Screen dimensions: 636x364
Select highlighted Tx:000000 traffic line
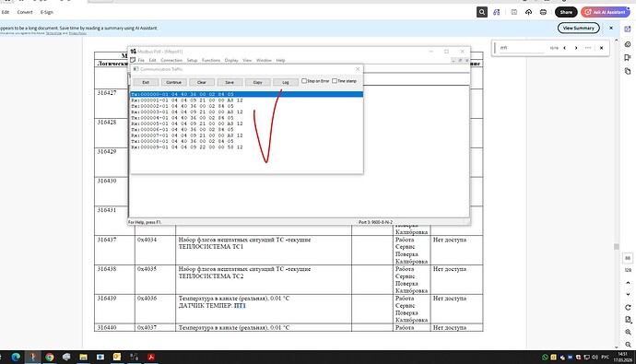[x=246, y=94]
